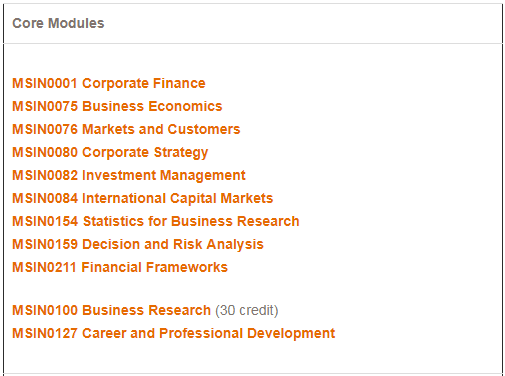Select the Markets and Customers module link

coord(126,129)
